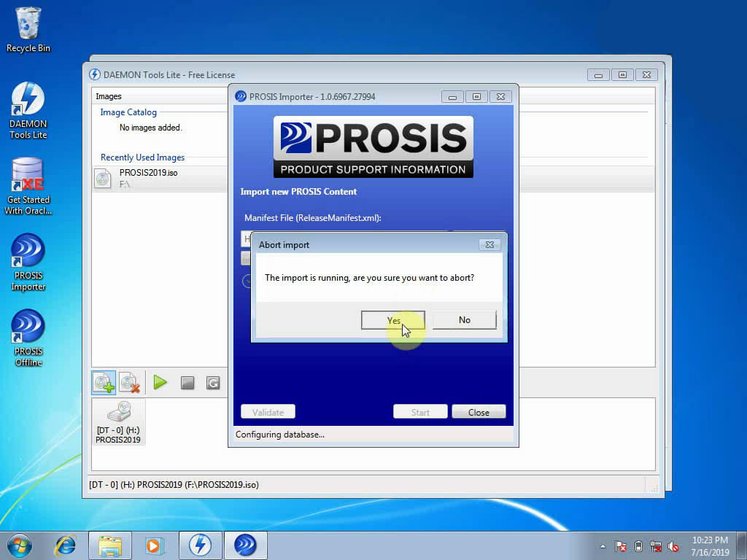The width and height of the screenshot is (747, 560).
Task: Click the taskbar clock showing 10:23 PM
Action: pyautogui.click(x=710, y=545)
